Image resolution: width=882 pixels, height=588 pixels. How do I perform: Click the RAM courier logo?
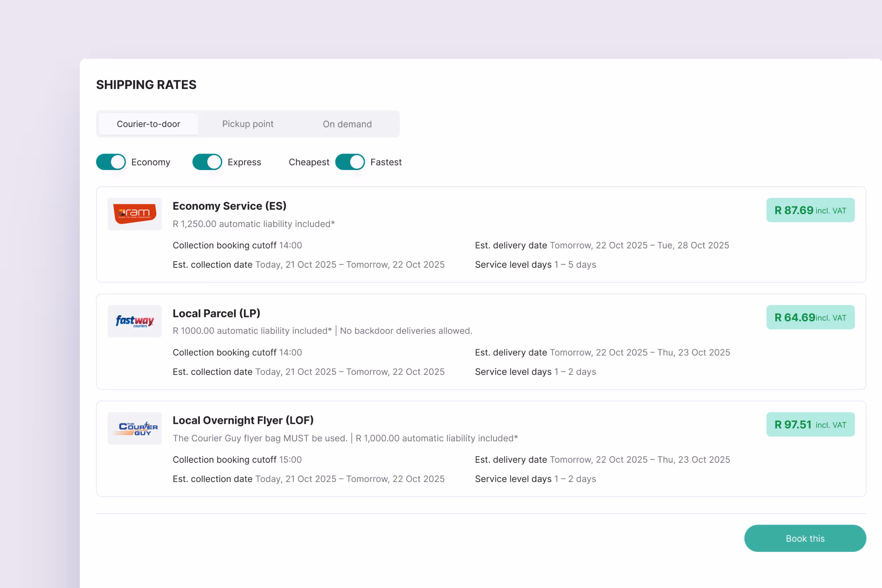coord(134,214)
